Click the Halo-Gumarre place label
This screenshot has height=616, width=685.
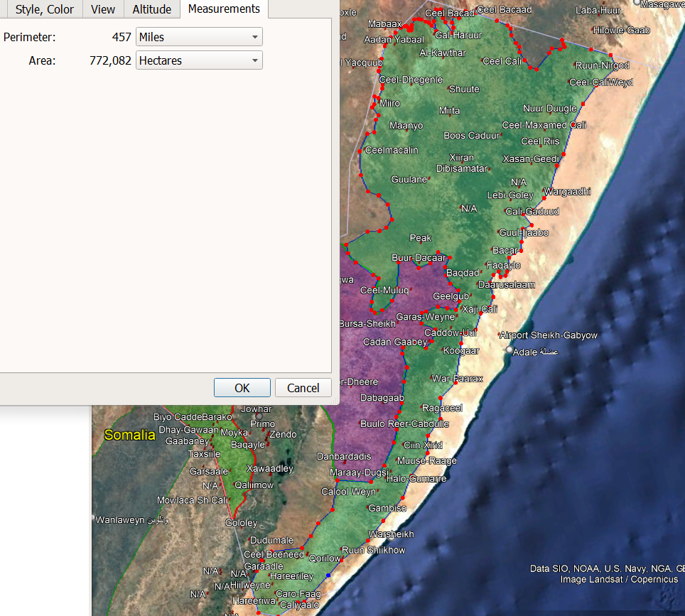(416, 478)
